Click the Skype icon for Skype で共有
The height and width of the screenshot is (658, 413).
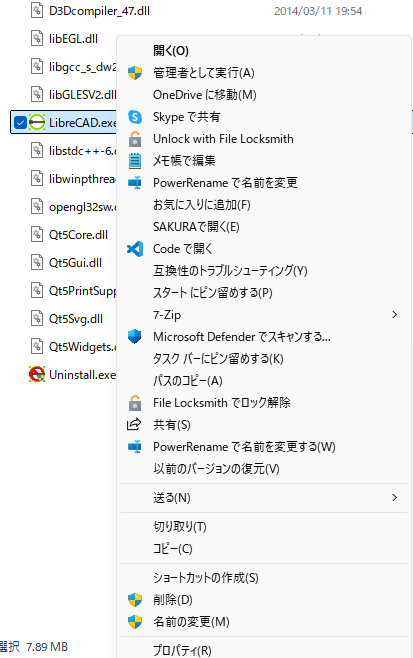(135, 117)
